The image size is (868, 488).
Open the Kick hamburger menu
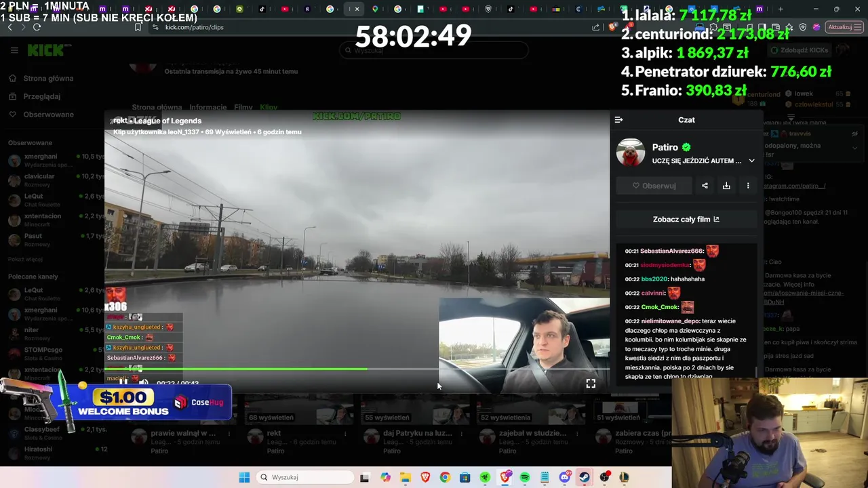[14, 50]
